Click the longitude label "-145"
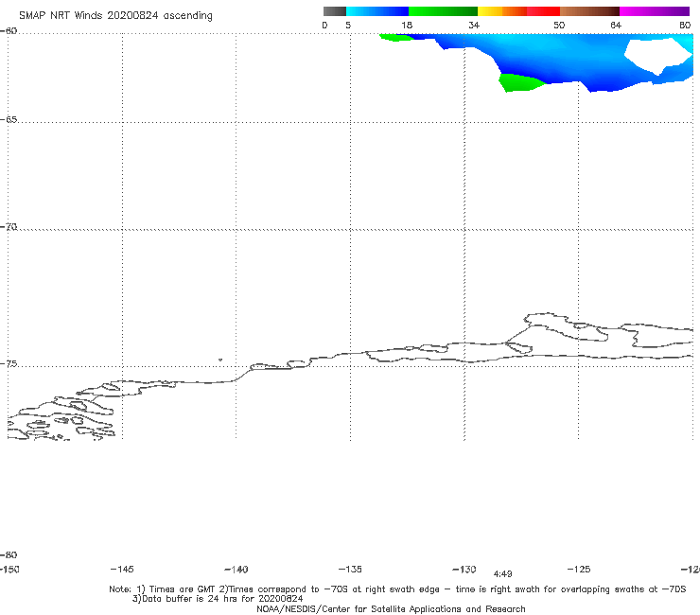 click(x=122, y=569)
